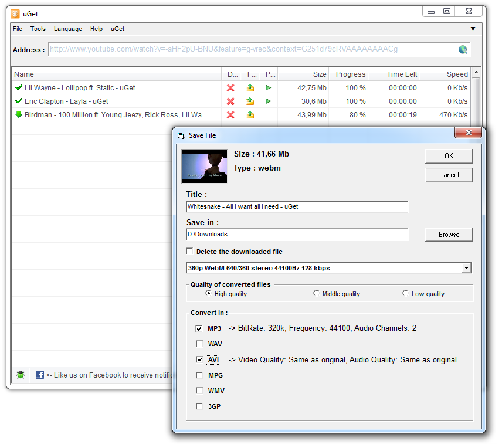Screen dimensions: 502x448
Task: Open folder icon for Birdman row
Action: pos(250,115)
